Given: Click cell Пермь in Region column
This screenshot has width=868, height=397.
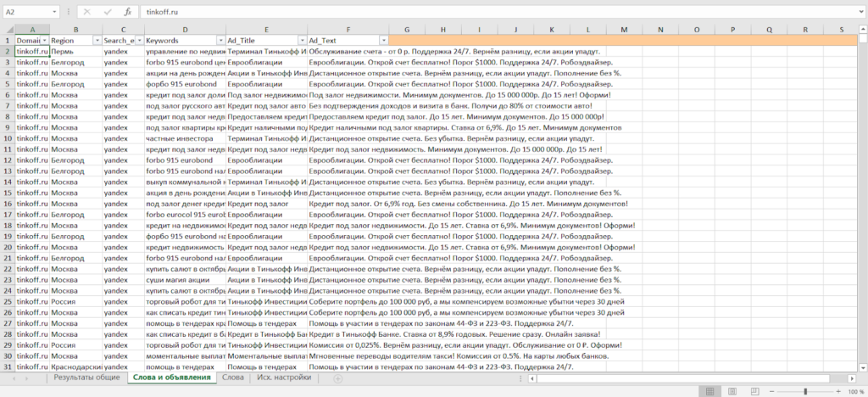Looking at the screenshot, I should point(75,52).
